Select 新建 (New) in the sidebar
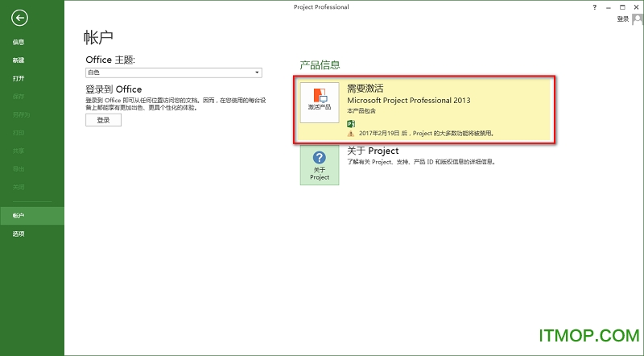 point(19,60)
